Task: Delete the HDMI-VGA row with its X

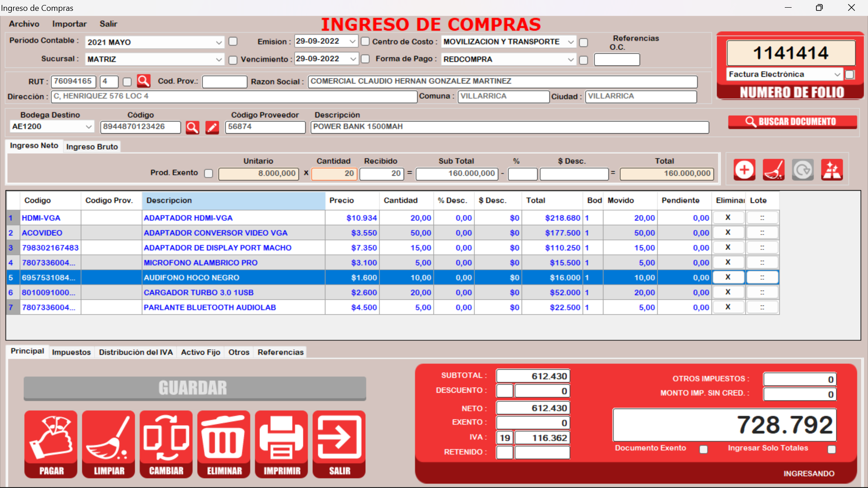Action: [728, 218]
